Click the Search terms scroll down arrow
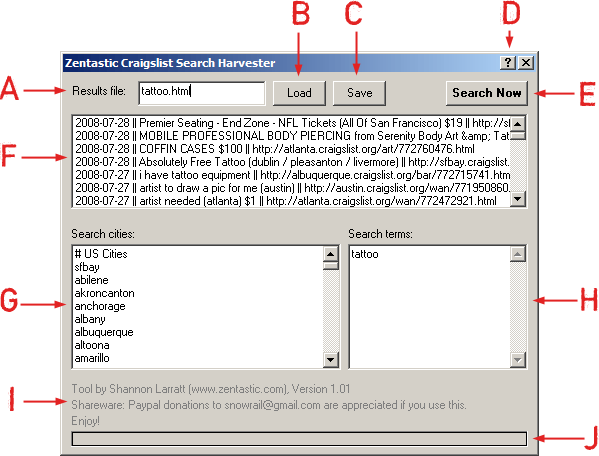599x456 pixels. coord(518,359)
